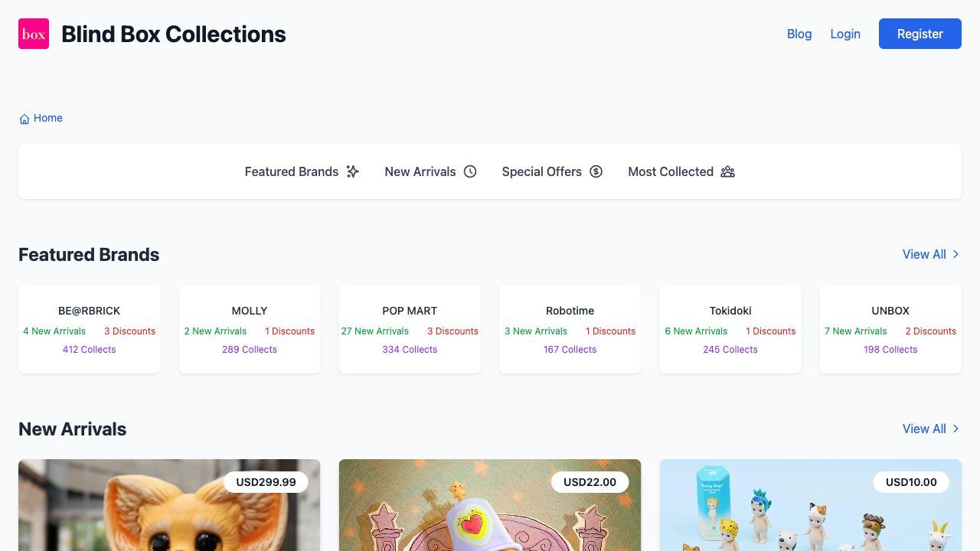Open the BE@RBRICK brand card
The image size is (980, 551).
pyautogui.click(x=90, y=329)
